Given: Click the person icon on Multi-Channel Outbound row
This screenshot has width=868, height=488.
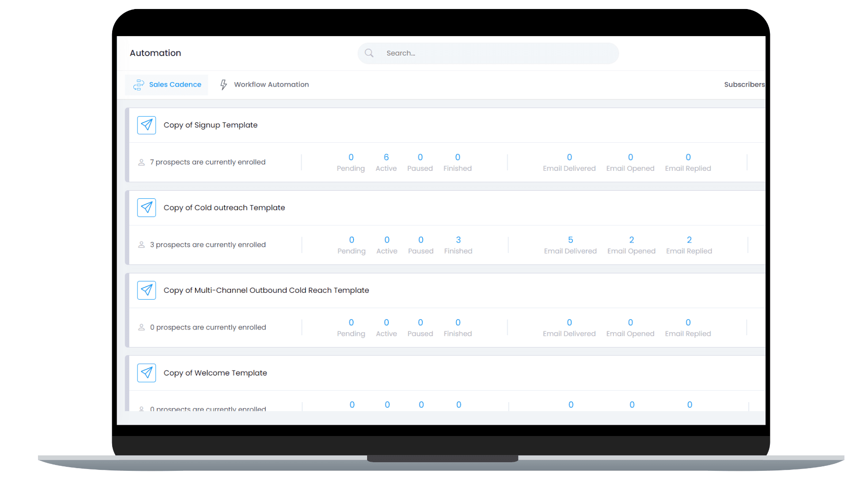Looking at the screenshot, I should 142,327.
